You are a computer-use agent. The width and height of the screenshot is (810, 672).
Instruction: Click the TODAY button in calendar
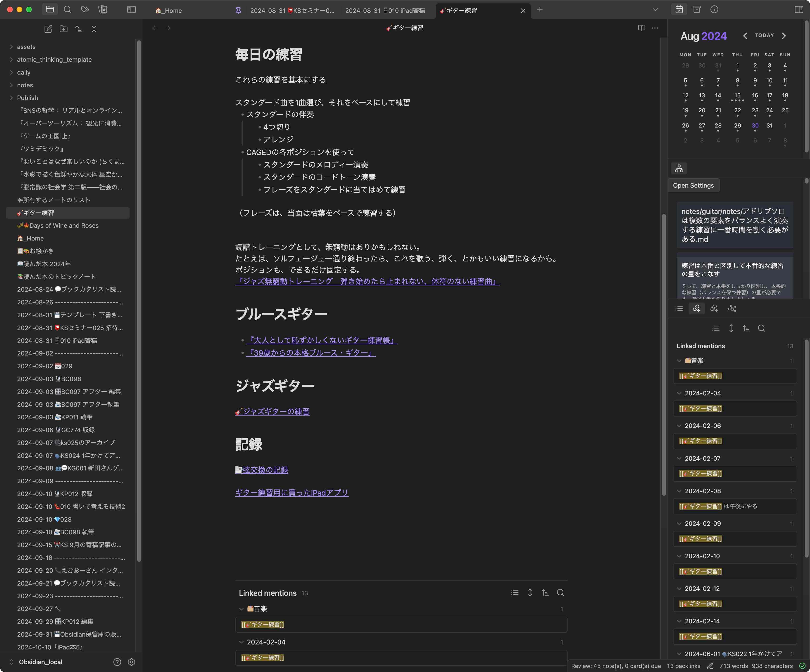pos(764,35)
